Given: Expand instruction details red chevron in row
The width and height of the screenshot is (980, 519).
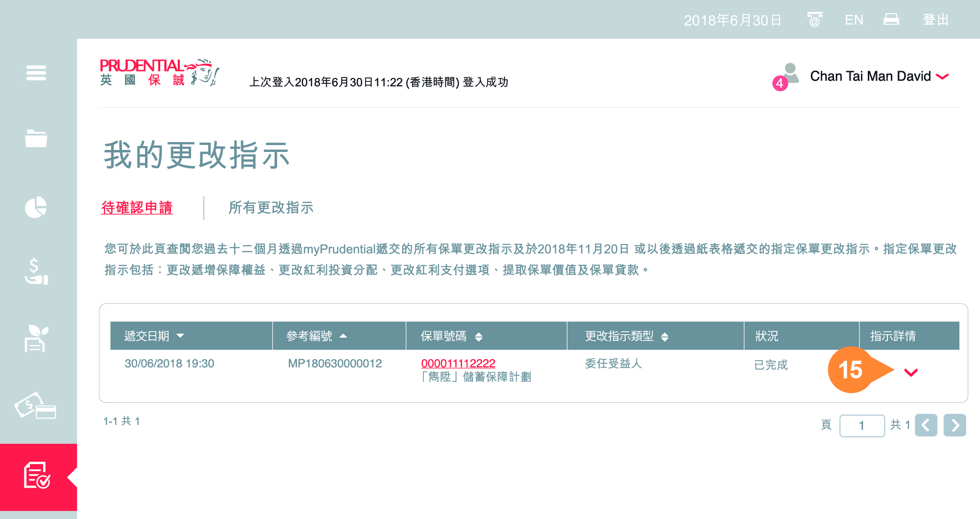Looking at the screenshot, I should pyautogui.click(x=910, y=372).
